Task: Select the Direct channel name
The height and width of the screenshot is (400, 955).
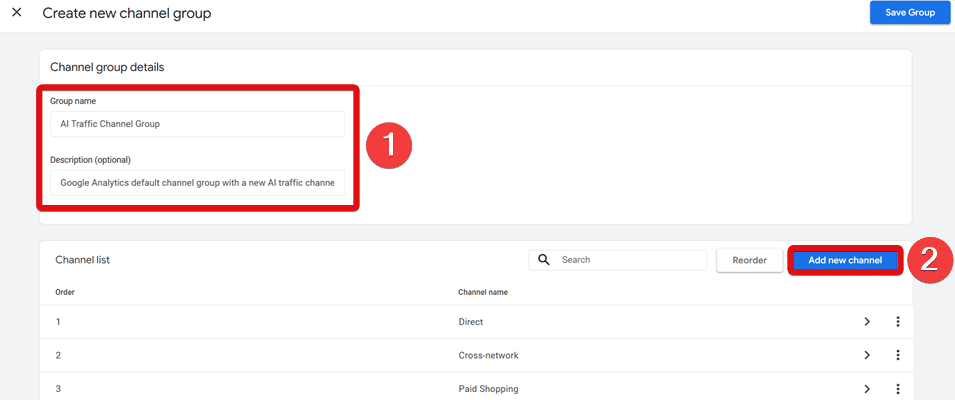Action: tap(470, 322)
